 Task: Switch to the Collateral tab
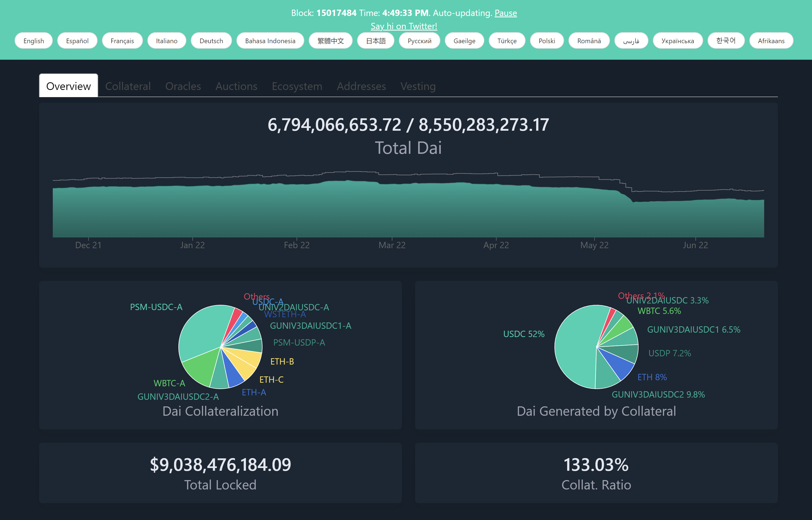pos(128,86)
